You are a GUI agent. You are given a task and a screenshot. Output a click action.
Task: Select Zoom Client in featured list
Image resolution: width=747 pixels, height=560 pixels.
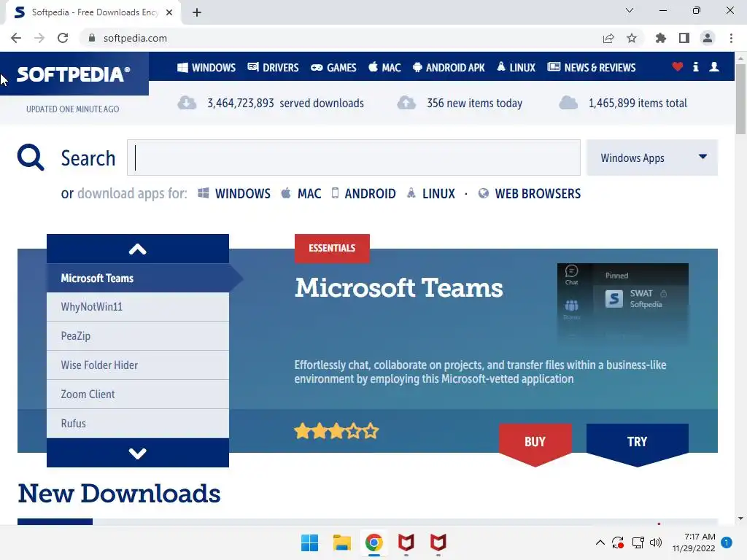pos(138,394)
